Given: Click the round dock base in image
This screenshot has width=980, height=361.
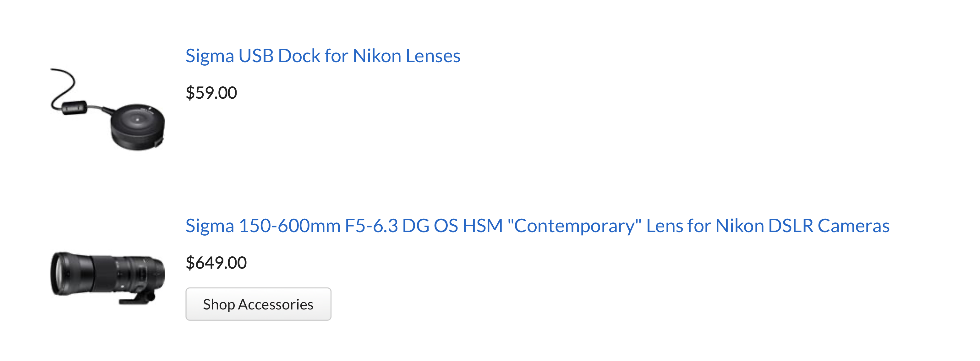Looking at the screenshot, I should pyautogui.click(x=138, y=128).
